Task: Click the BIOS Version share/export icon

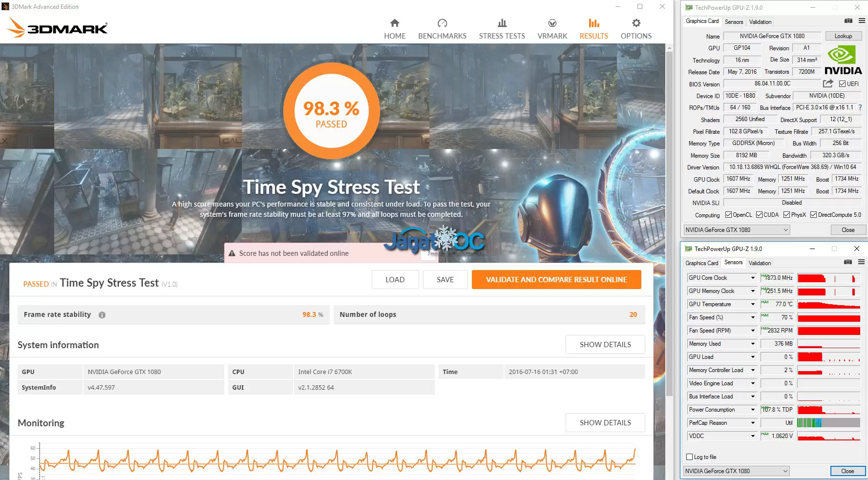Action: pyautogui.click(x=828, y=83)
